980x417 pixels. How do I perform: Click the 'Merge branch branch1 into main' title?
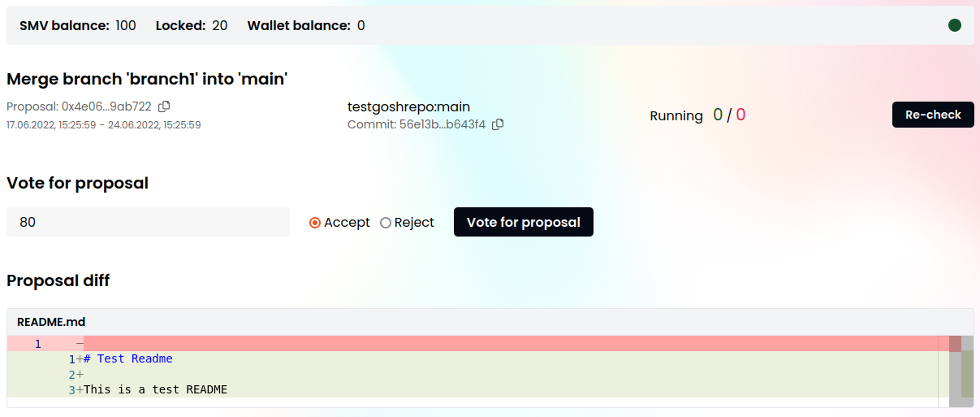point(147,79)
